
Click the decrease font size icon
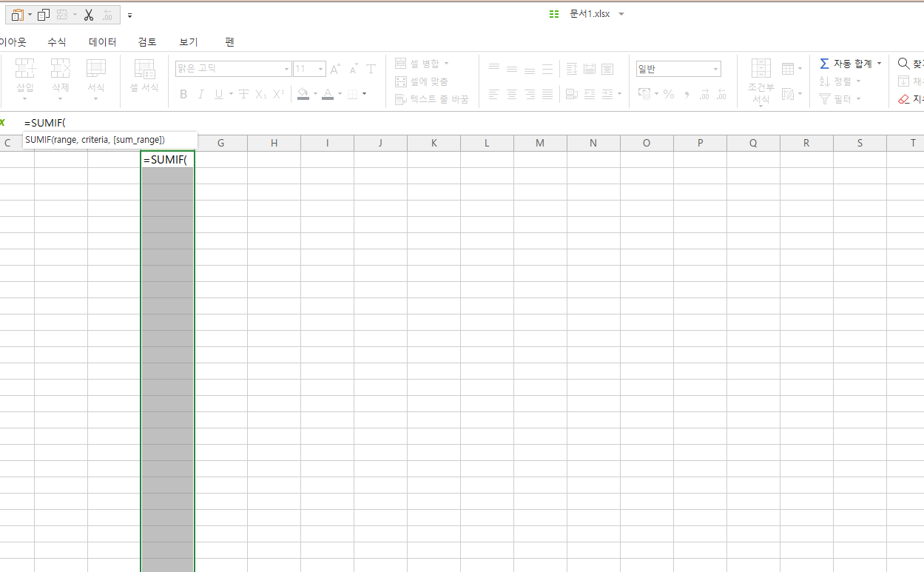pos(354,69)
